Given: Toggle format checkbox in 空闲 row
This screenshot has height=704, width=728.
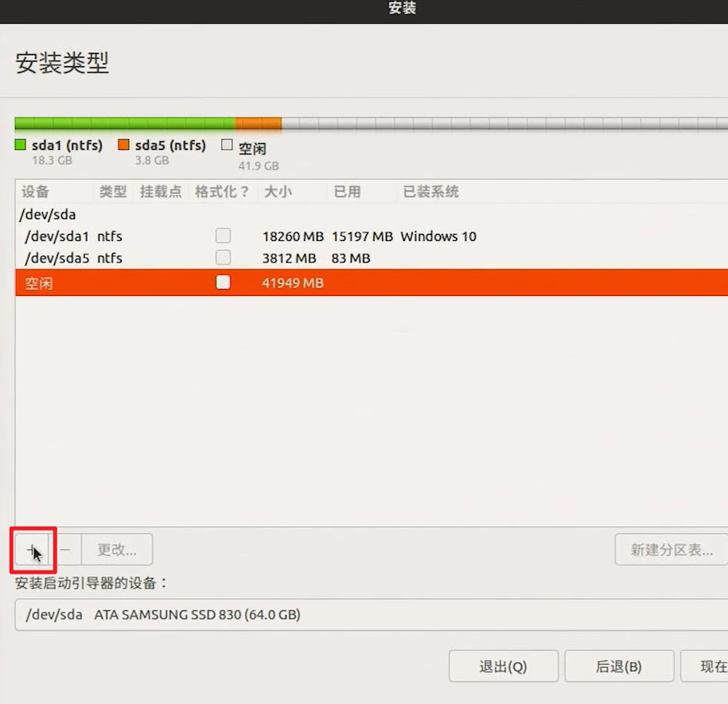Looking at the screenshot, I should 224,282.
